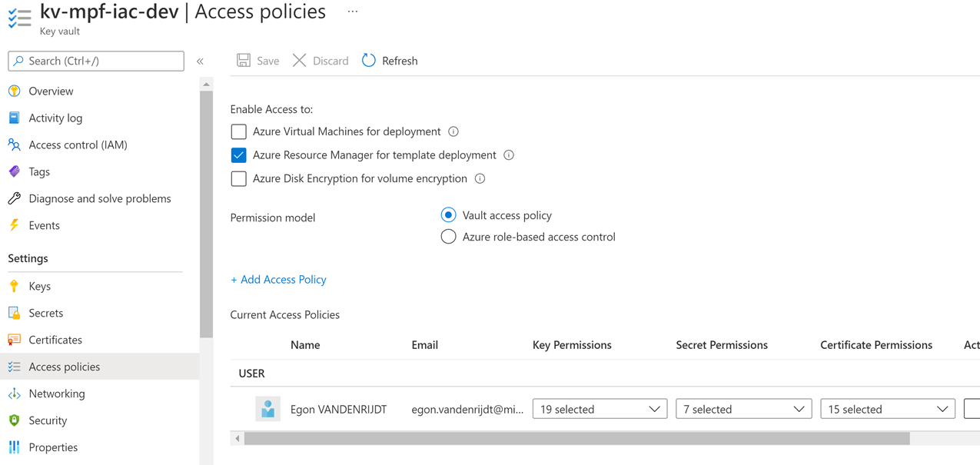980x465 pixels.
Task: Open Networking in the sidebar
Action: 57,394
